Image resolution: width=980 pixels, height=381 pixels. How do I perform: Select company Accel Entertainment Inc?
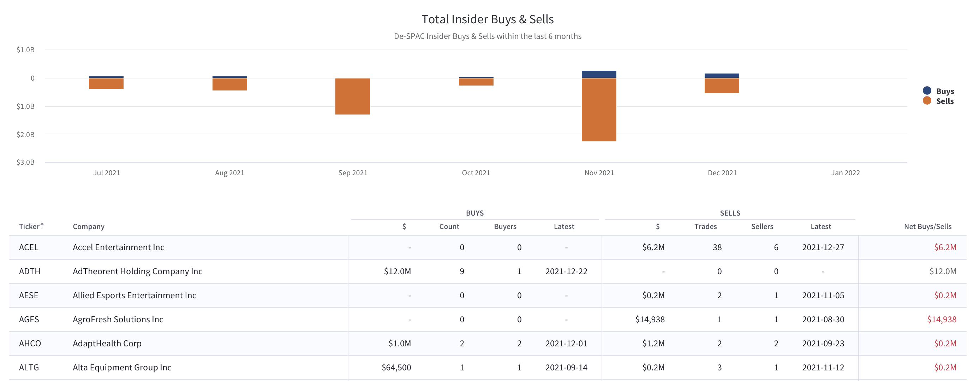click(x=118, y=247)
